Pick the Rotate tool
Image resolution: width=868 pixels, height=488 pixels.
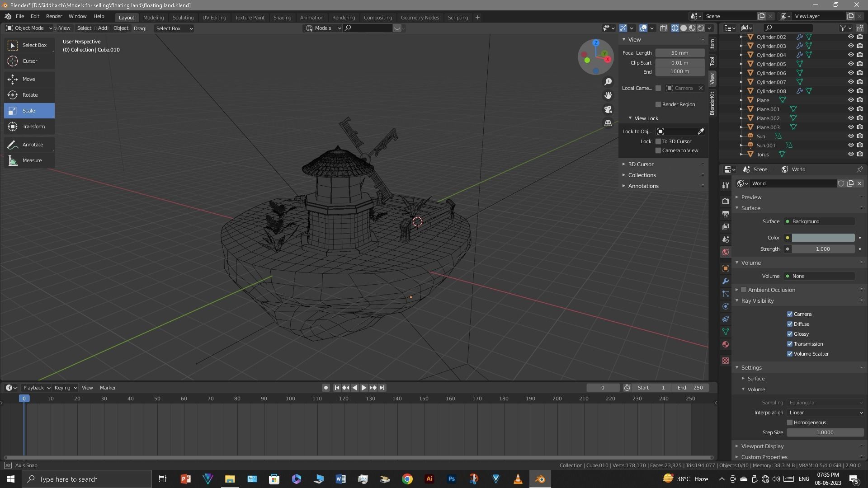click(29, 95)
